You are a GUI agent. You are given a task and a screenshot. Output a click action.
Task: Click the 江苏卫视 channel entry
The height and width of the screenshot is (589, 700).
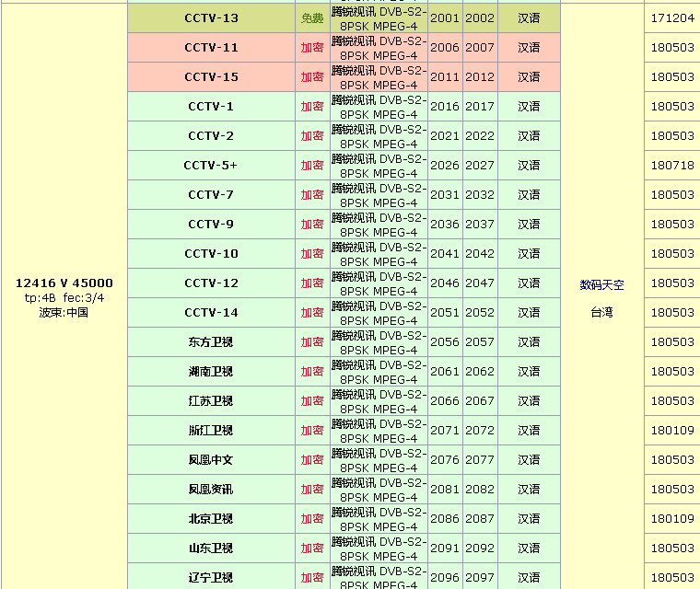[x=211, y=401]
